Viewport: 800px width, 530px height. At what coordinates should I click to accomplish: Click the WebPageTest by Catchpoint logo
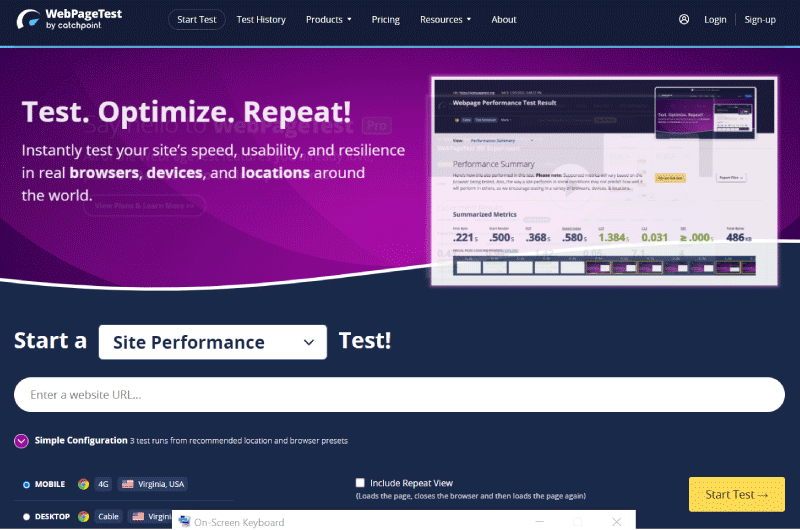coord(69,19)
